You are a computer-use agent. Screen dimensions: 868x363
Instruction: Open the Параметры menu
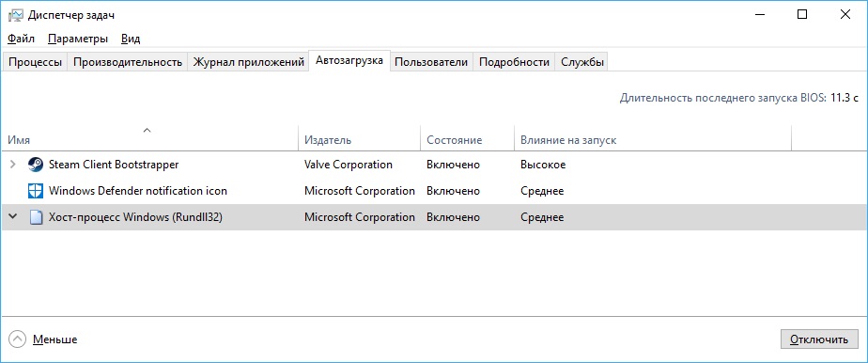[x=77, y=39]
